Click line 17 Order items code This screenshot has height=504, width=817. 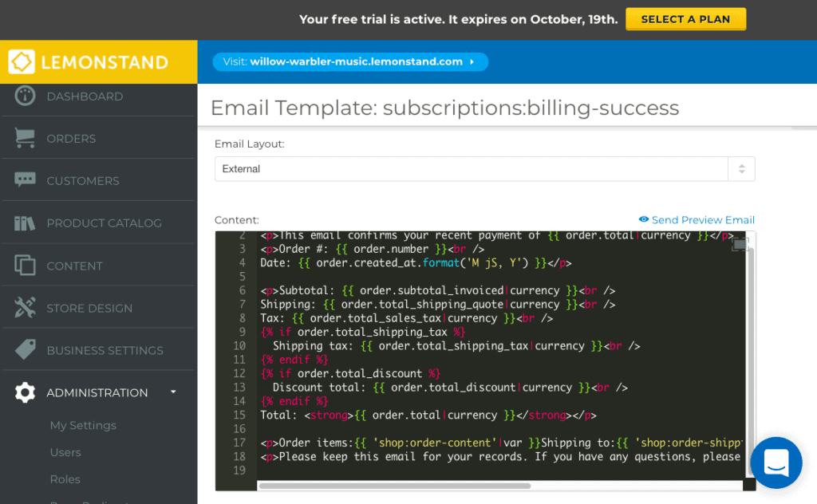(500, 443)
